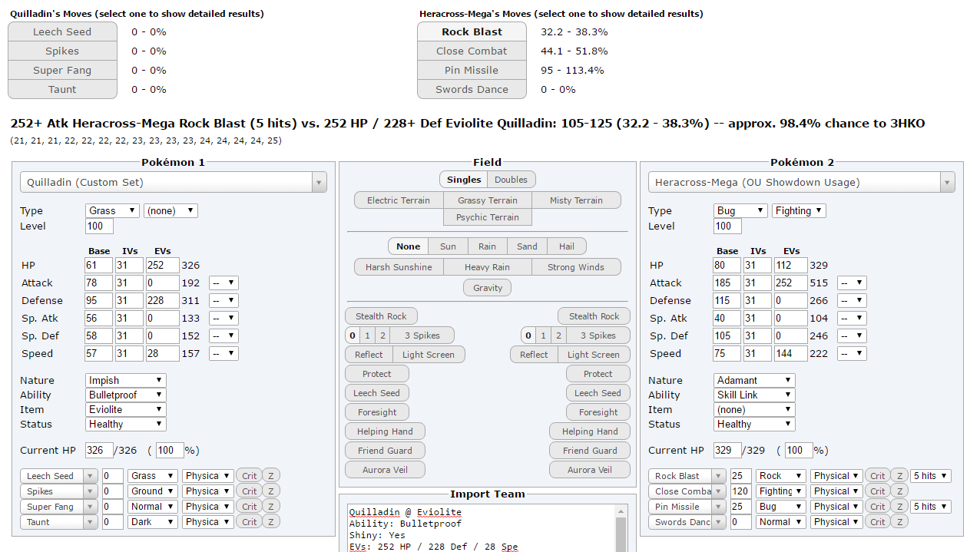This screenshot has width=980, height=552.
Task: Select Heracross-Mega's Rock Blast result button
Action: coord(472,31)
